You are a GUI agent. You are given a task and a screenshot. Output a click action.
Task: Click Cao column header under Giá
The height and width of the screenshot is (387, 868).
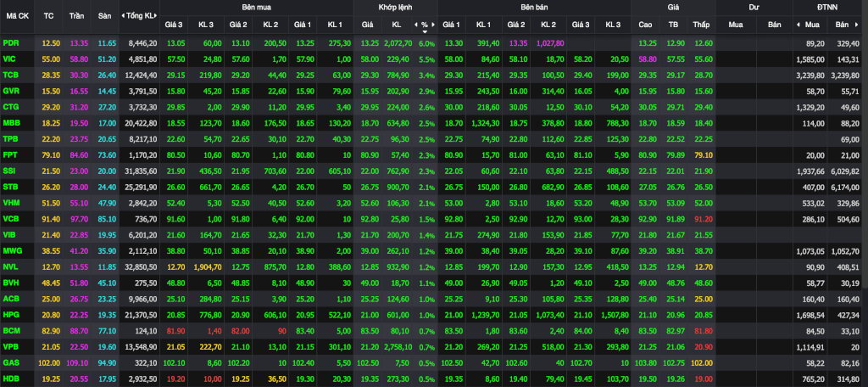(x=645, y=25)
